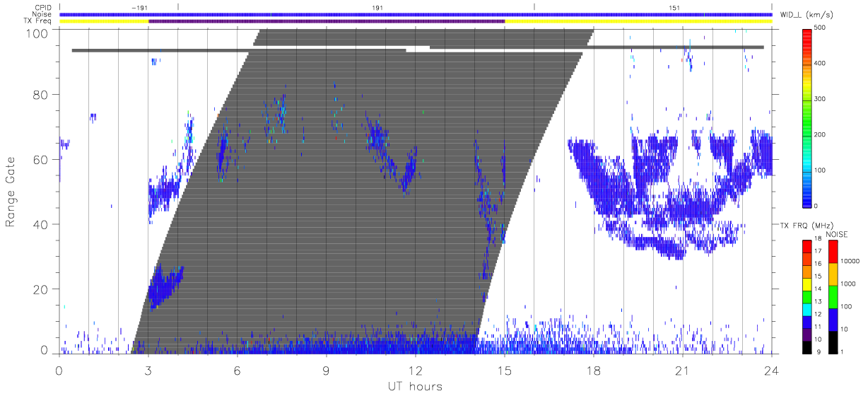Click the 12 tick on UT hours axis
The width and height of the screenshot is (868, 401).
click(x=415, y=370)
